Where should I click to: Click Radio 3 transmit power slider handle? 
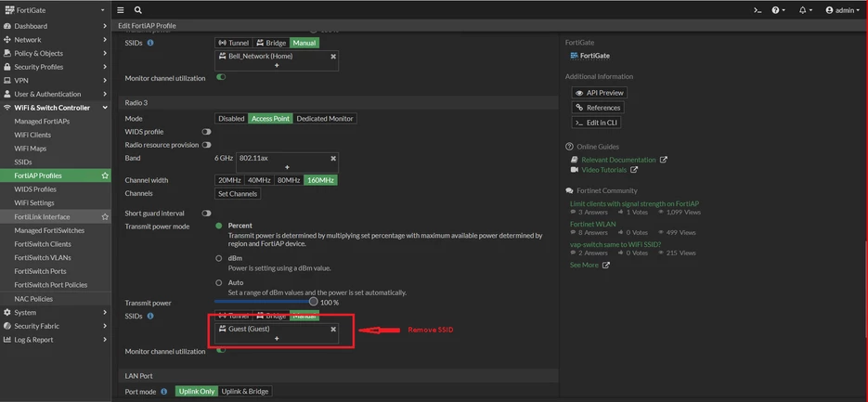point(314,302)
